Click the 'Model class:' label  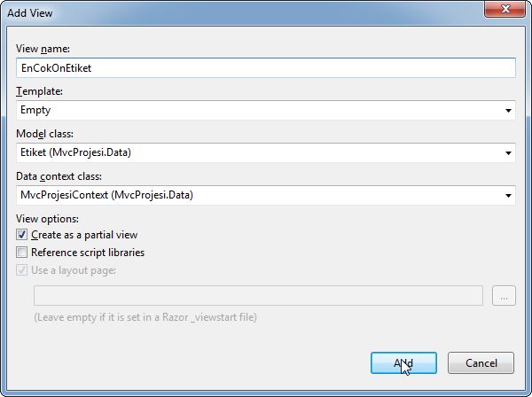pos(45,134)
